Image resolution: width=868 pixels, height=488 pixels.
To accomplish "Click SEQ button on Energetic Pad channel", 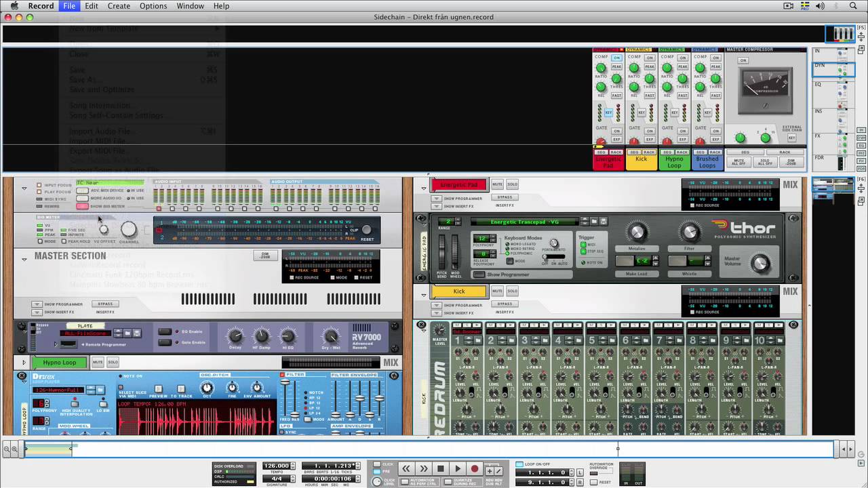I will [601, 152].
